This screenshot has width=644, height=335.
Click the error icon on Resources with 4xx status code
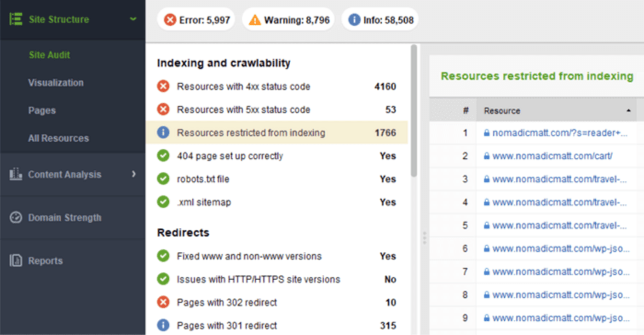(x=163, y=86)
